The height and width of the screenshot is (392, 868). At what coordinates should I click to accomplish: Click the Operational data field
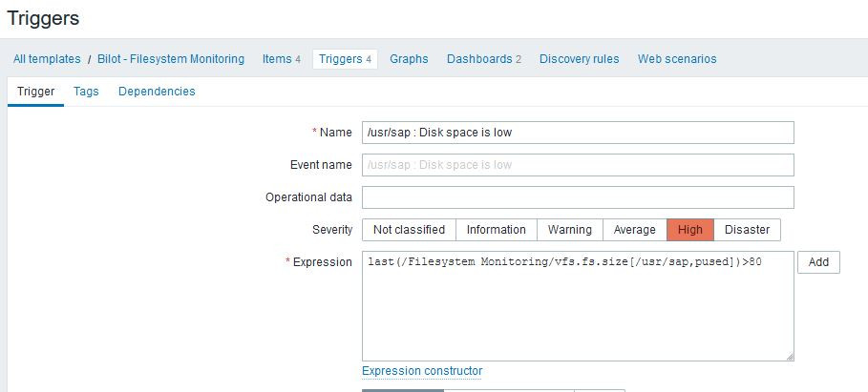578,197
